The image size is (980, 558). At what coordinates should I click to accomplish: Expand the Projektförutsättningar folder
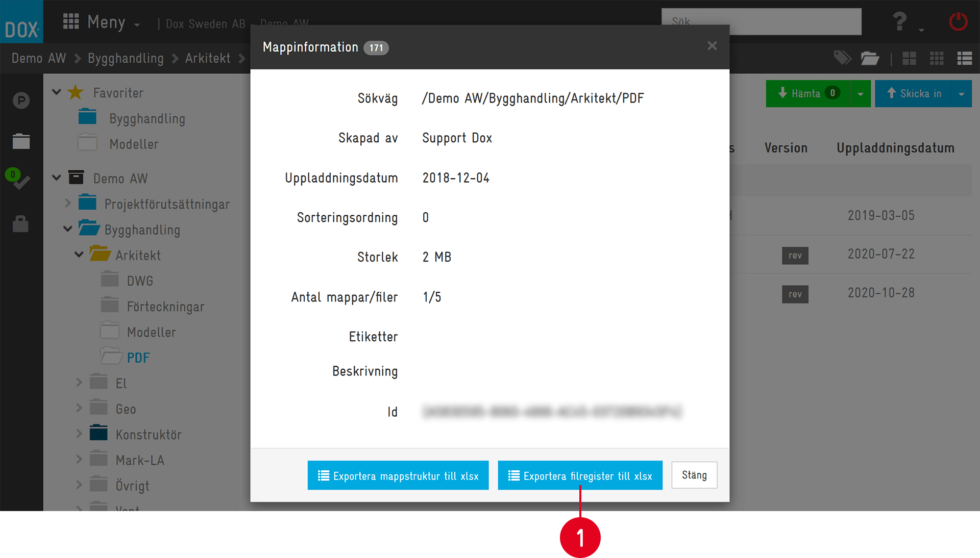point(68,203)
